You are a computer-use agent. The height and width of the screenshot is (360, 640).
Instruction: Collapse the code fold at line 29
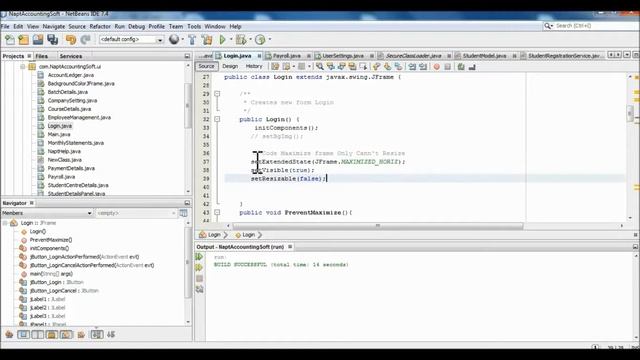click(217, 94)
